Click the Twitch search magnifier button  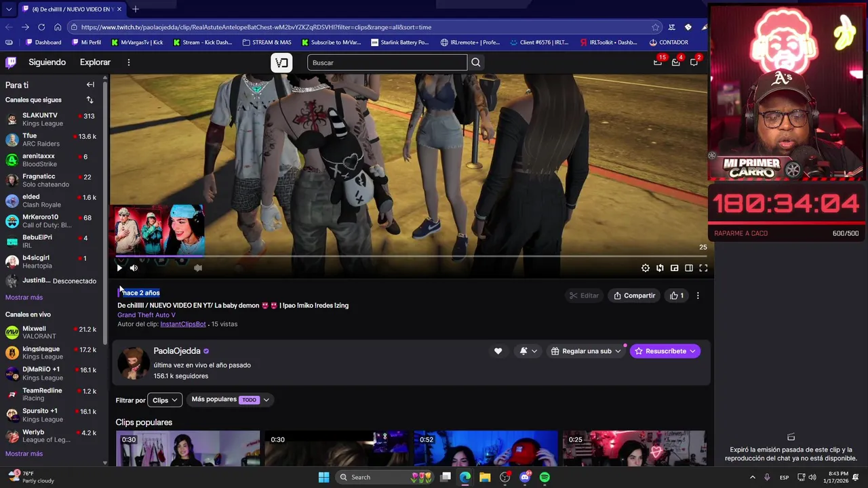point(475,62)
